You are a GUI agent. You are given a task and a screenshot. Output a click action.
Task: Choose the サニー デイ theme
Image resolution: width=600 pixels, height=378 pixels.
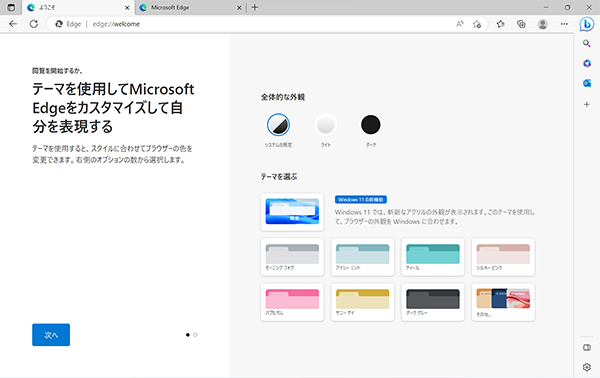(362, 302)
